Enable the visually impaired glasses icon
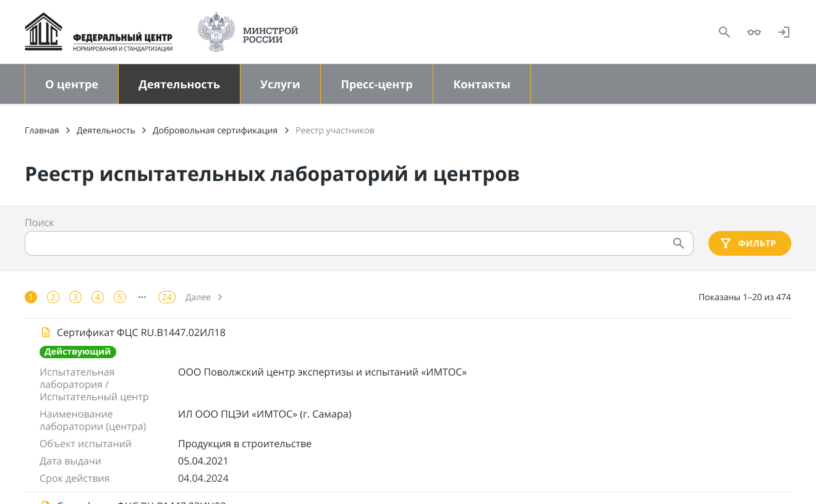816x504 pixels. tap(754, 32)
